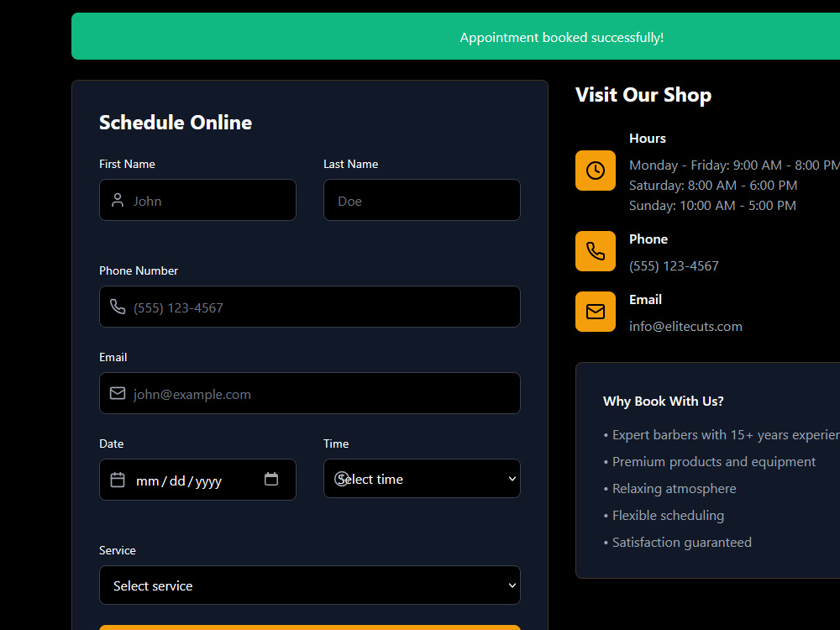Open the date picker calendar button
The width and height of the screenshot is (840, 630).
pyautogui.click(x=271, y=479)
